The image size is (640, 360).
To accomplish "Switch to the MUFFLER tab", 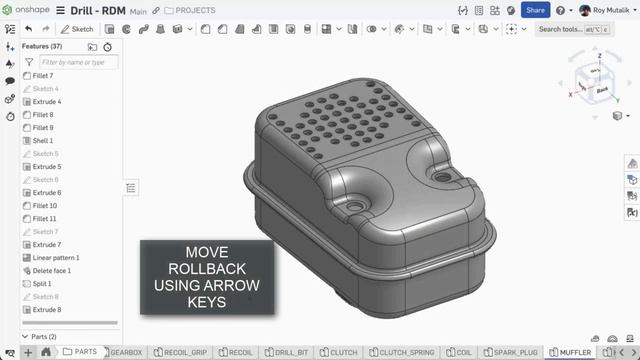I will point(570,352).
